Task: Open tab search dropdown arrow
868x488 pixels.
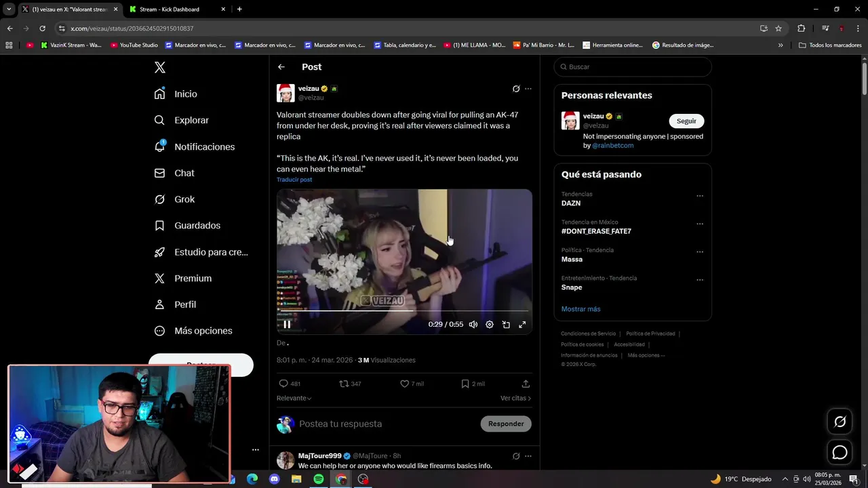Action: 9,9
